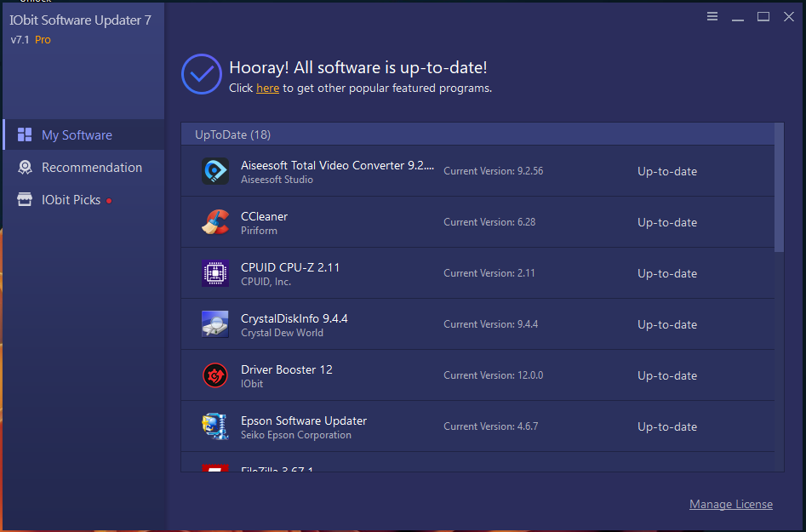Click the IObit Picks store icon
Viewport: 806px width, 532px height.
[x=25, y=199]
